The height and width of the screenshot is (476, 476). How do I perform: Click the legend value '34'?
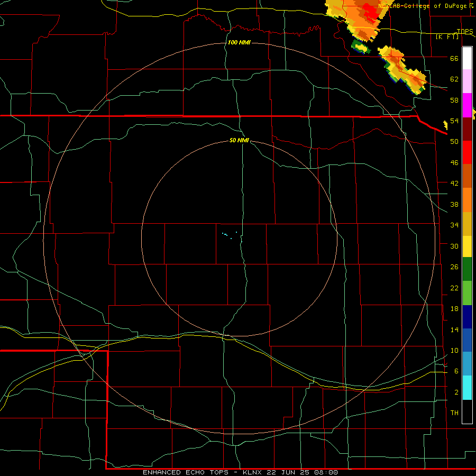[454, 225]
